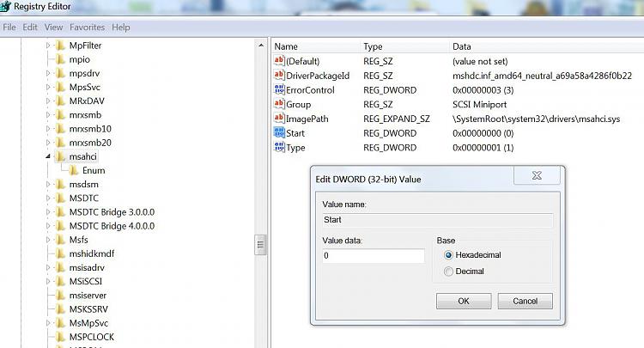644x348 pixels.
Task: Select the MSPCLOCK tree item
Action: 92,337
